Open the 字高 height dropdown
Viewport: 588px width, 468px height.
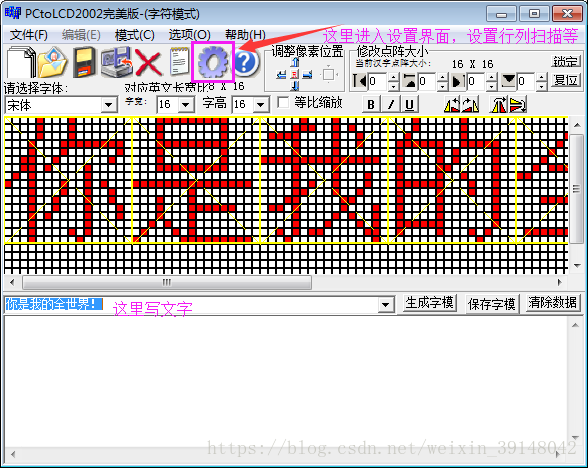(261, 104)
